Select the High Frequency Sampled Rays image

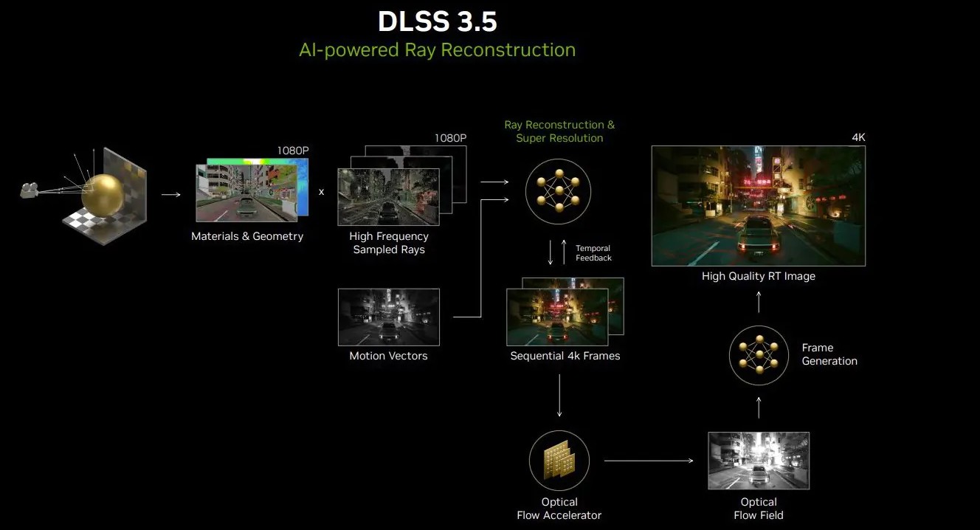(388, 197)
